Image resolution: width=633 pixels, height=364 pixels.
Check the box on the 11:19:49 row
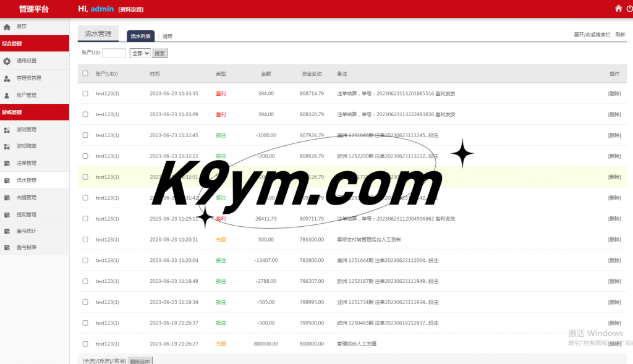click(85, 281)
